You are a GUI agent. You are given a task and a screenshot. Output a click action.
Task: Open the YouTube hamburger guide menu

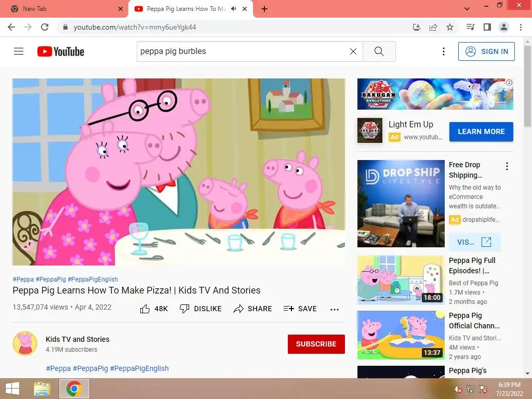19,51
